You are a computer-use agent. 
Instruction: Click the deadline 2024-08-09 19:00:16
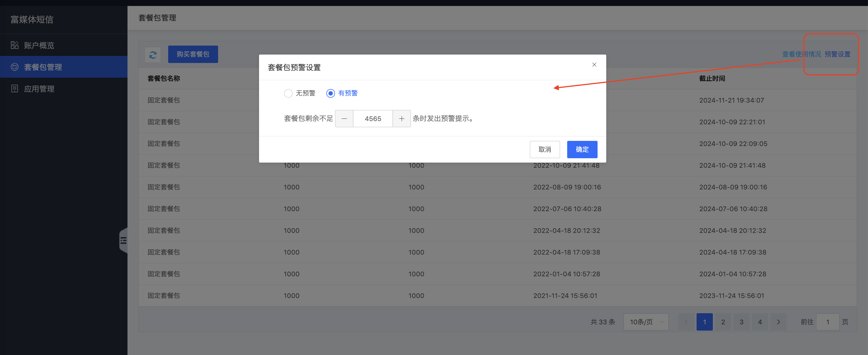click(733, 187)
